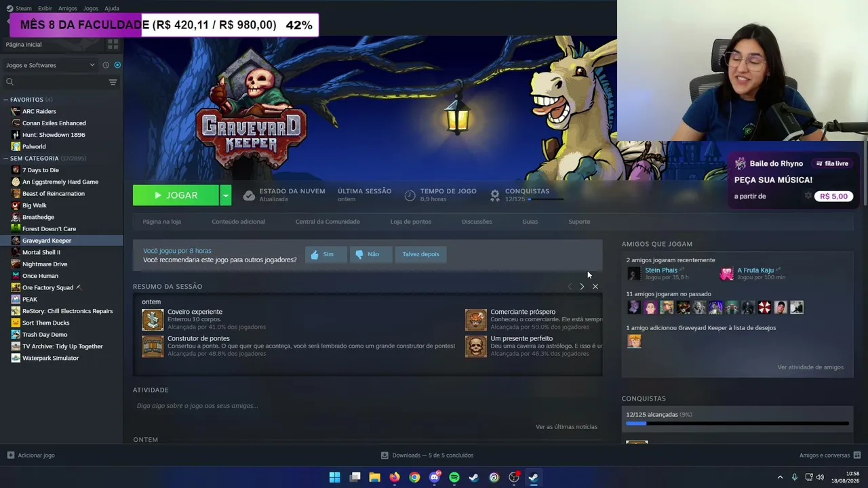Open the Guias tab
The image size is (868, 488).
pyautogui.click(x=530, y=222)
